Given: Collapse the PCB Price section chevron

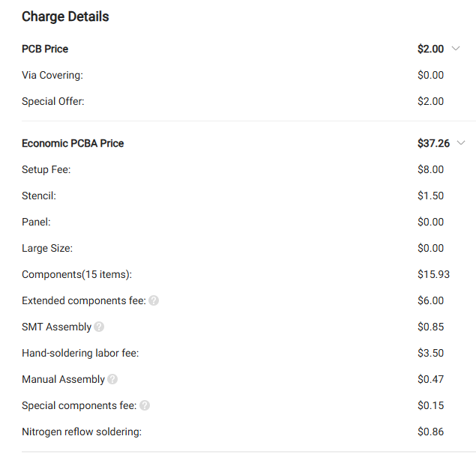Looking at the screenshot, I should 455,49.
